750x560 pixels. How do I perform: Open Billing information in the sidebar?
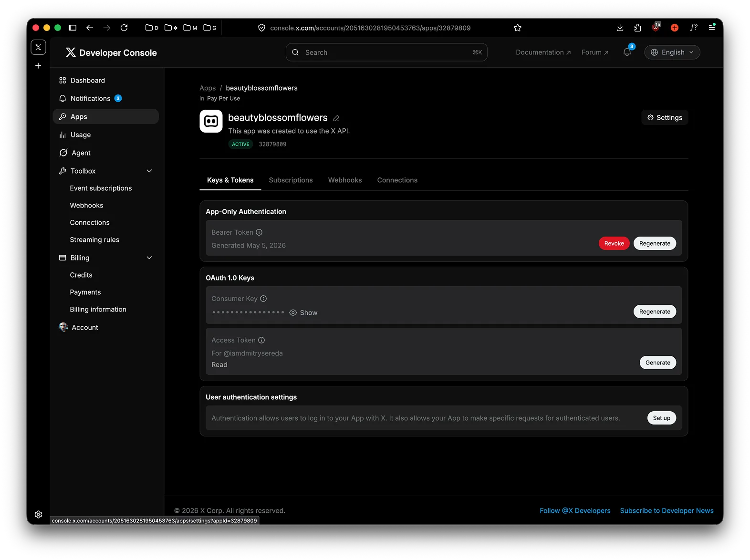click(x=98, y=309)
